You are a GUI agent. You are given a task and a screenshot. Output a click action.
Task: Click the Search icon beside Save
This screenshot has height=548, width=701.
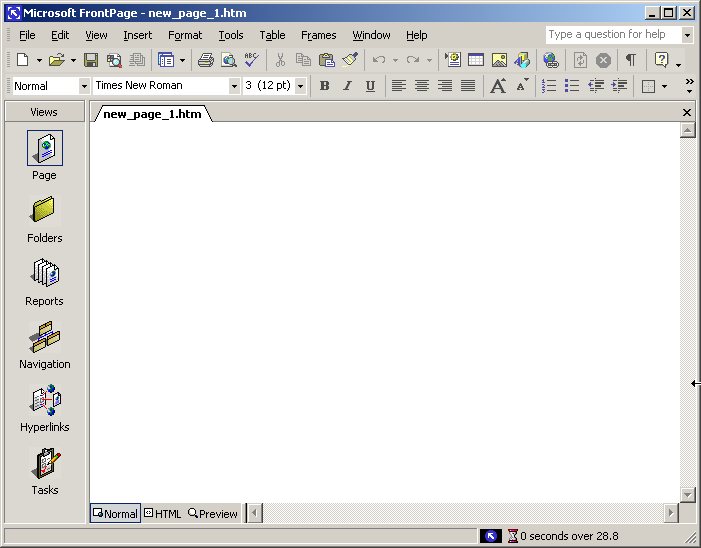[x=114, y=59]
